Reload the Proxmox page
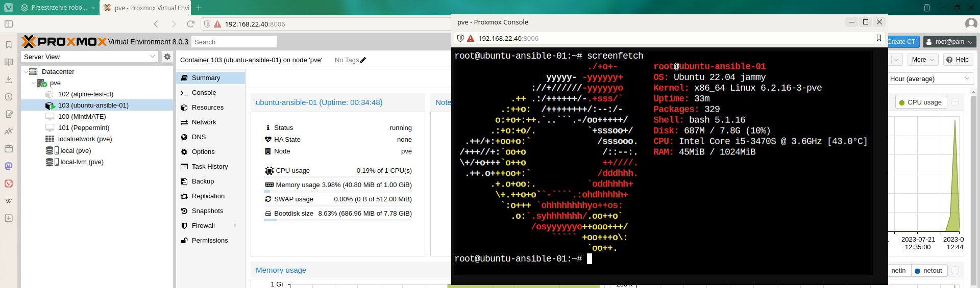Viewport: 980px width, 288px height. pyautogui.click(x=191, y=24)
